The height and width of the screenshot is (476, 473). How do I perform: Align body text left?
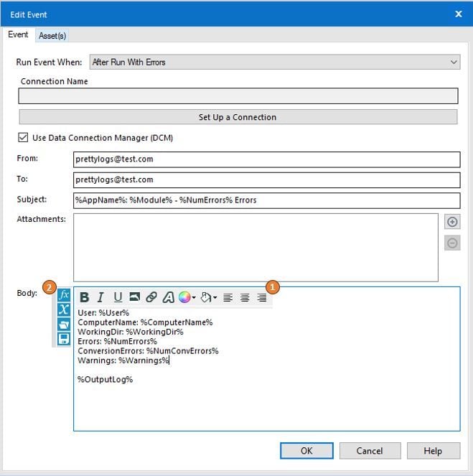click(x=228, y=297)
